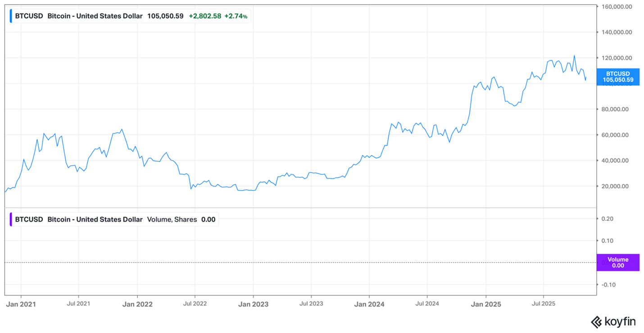This screenshot has height=333, width=644.
Task: Click the purple volume series color marker
Action: point(11,219)
